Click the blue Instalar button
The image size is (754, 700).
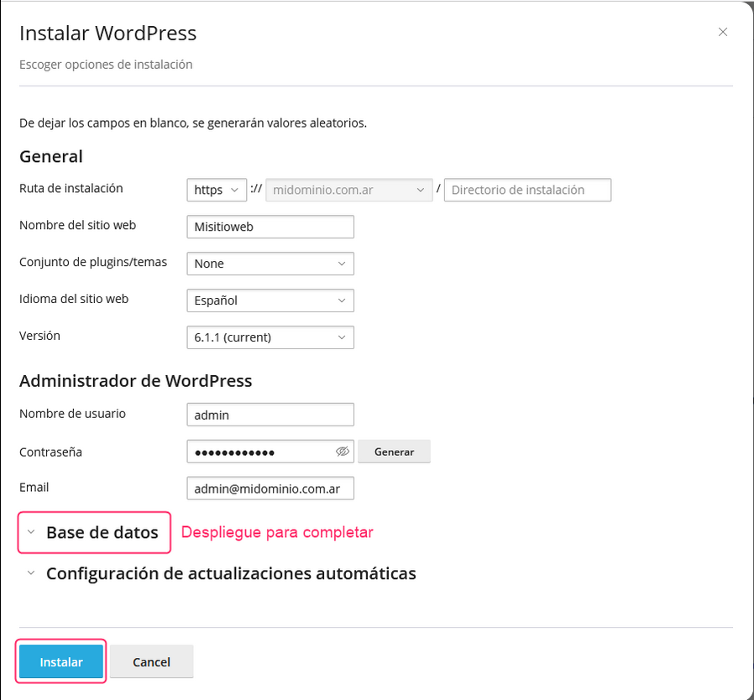pyautogui.click(x=61, y=661)
